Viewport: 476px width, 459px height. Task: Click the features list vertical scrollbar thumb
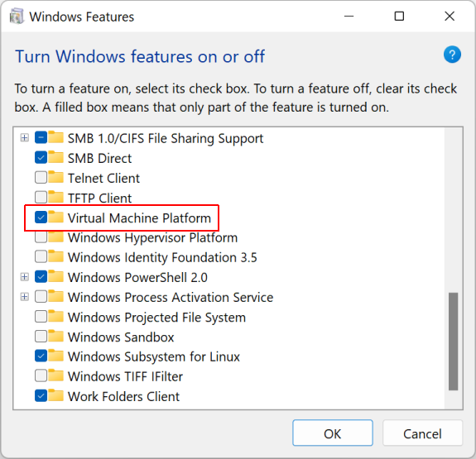(453, 342)
